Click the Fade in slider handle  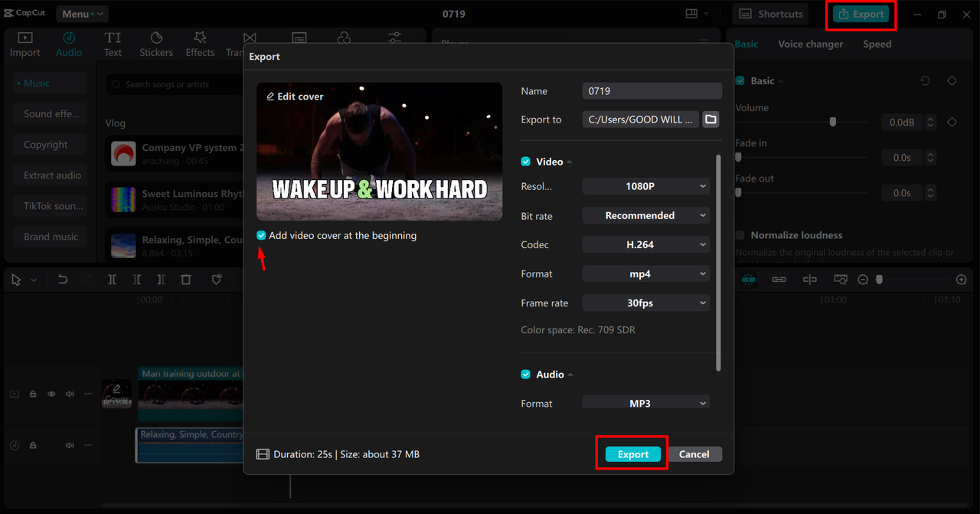coord(738,157)
